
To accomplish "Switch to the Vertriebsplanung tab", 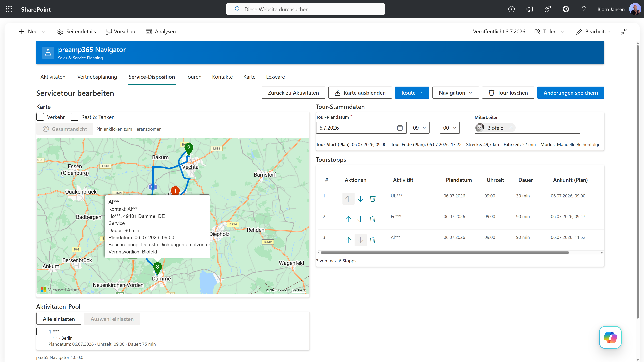I will (97, 77).
